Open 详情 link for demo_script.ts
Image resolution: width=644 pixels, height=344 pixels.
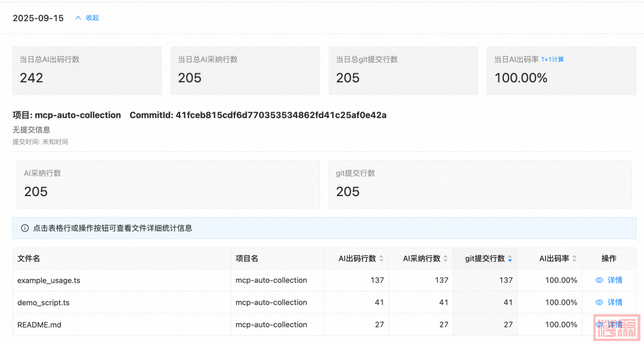(615, 302)
